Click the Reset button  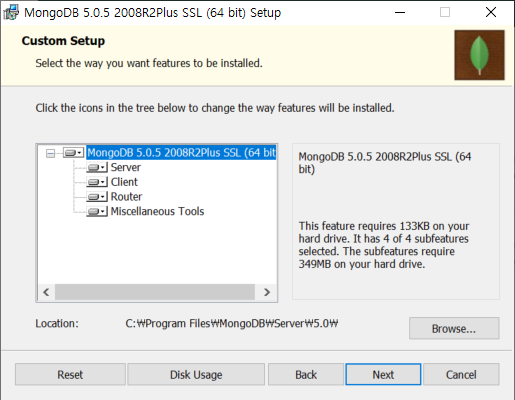pyautogui.click(x=70, y=374)
